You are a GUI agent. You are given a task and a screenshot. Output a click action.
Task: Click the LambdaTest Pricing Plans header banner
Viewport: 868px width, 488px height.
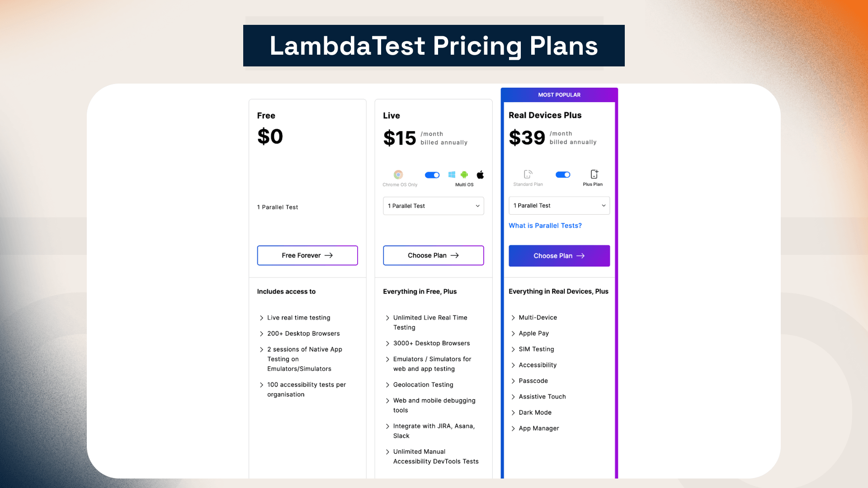pyautogui.click(x=433, y=46)
